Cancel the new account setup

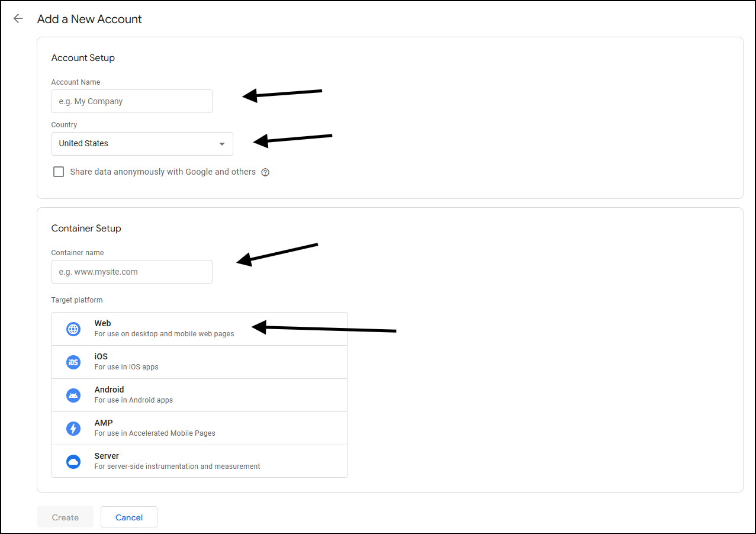coord(129,517)
